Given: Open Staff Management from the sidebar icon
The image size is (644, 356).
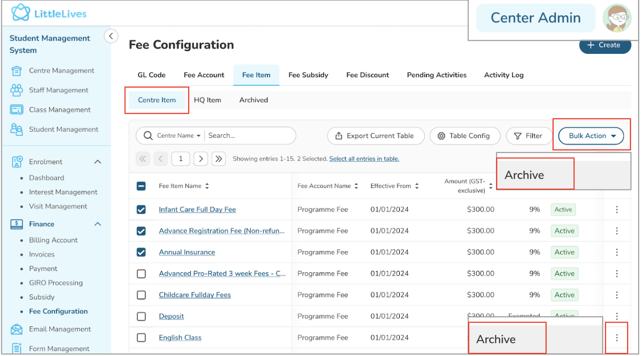Looking at the screenshot, I should [16, 90].
